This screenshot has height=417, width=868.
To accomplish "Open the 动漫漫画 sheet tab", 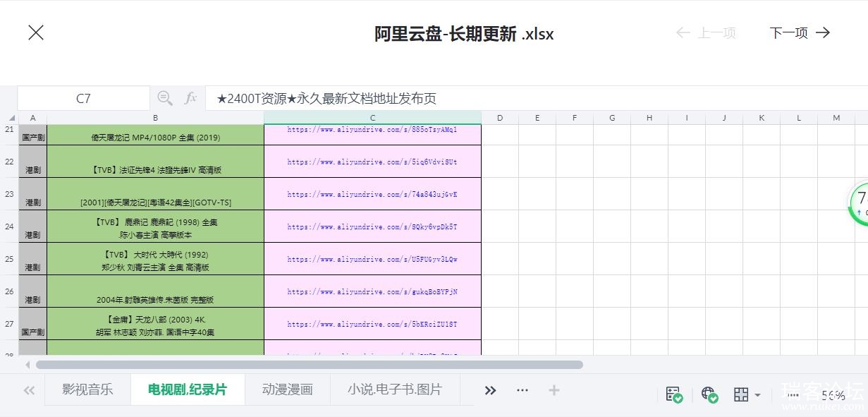I will [x=287, y=389].
